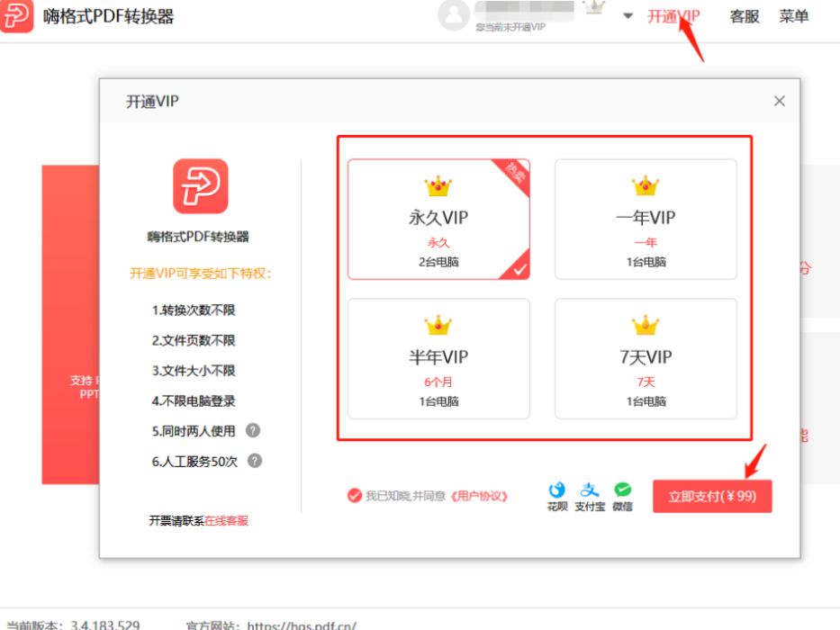The height and width of the screenshot is (630, 840).
Task: Click the large PDF converter logo in dialog
Action: pos(200,186)
